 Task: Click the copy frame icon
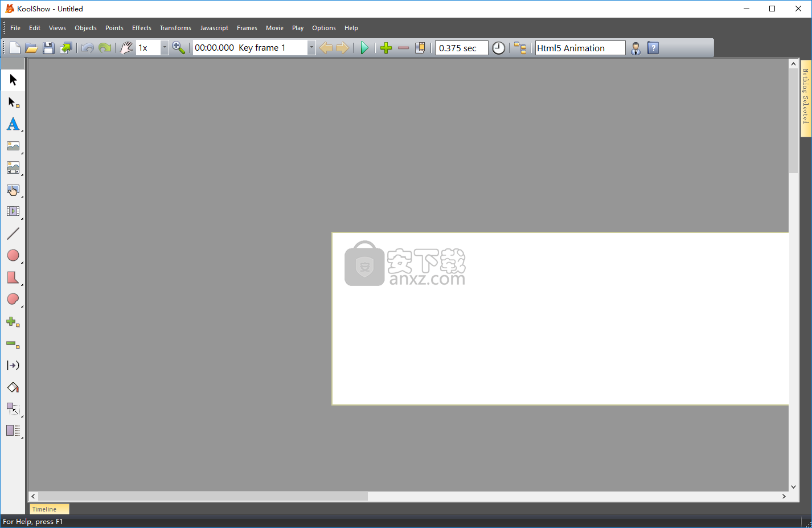click(x=420, y=48)
